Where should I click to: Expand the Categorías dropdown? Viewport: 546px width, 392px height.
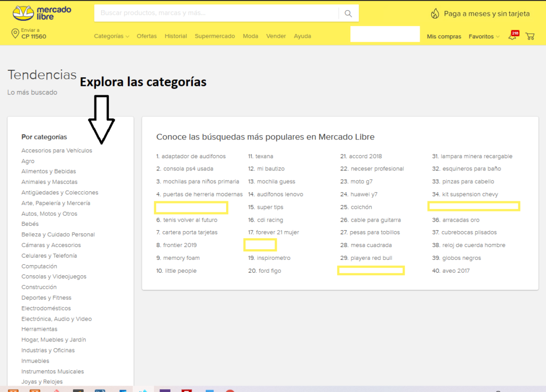[x=111, y=36]
